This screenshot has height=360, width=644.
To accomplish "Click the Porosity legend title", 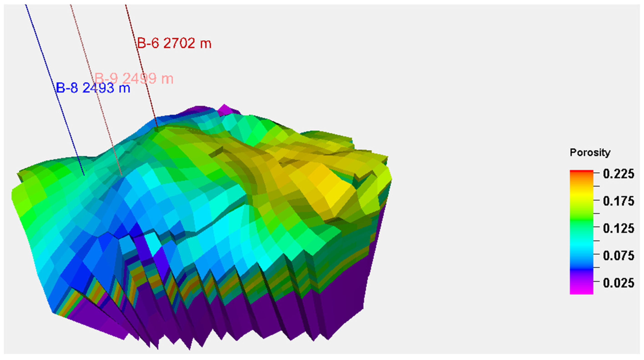I will coord(590,152).
